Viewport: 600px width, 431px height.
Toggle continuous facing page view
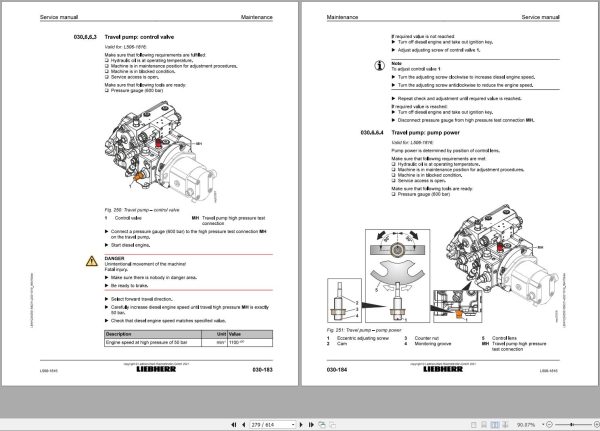505,424
